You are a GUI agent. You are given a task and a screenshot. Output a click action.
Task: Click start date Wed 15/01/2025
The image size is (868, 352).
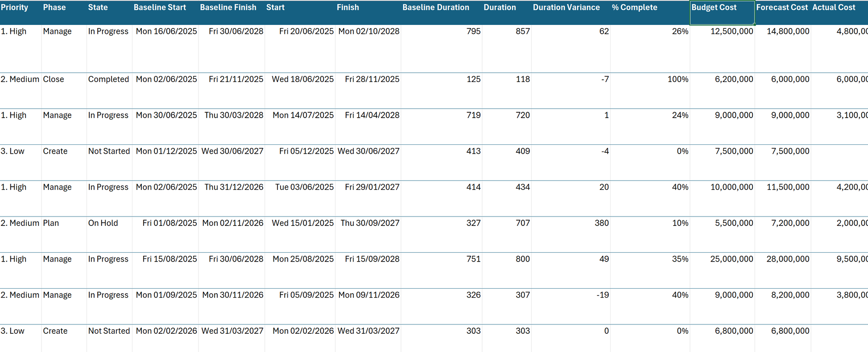pos(303,223)
